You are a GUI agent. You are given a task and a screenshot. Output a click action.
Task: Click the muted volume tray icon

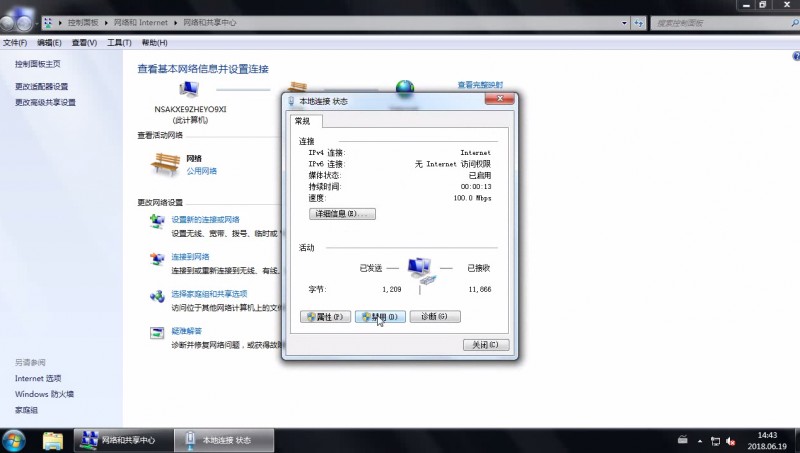731,441
